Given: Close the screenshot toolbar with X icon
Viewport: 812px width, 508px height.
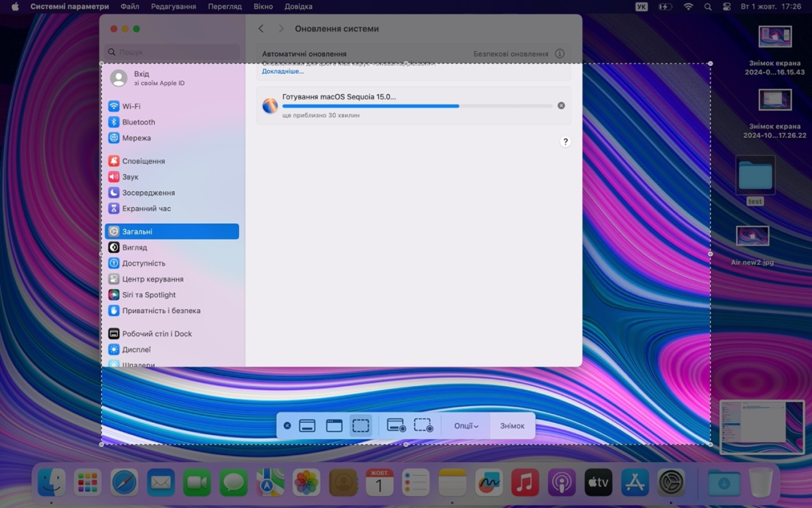Looking at the screenshot, I should click(x=287, y=425).
